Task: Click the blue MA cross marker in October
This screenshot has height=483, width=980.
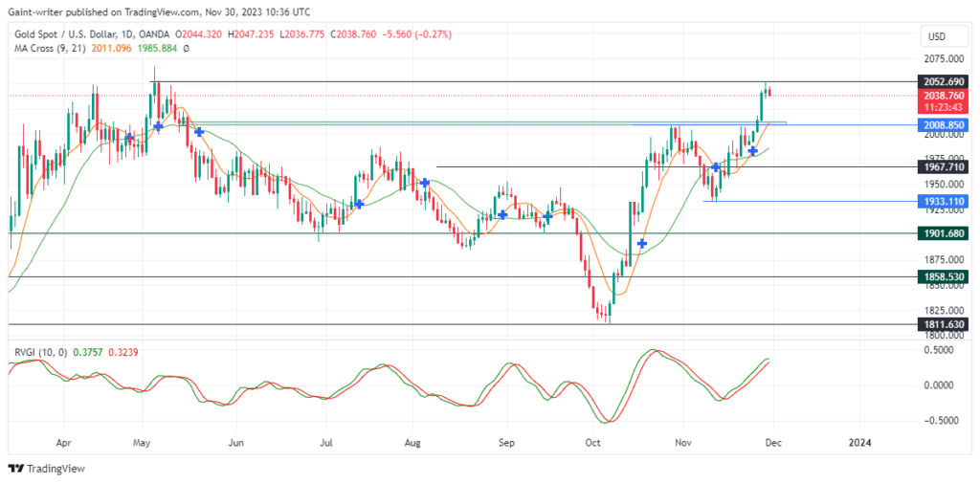Action: [642, 243]
